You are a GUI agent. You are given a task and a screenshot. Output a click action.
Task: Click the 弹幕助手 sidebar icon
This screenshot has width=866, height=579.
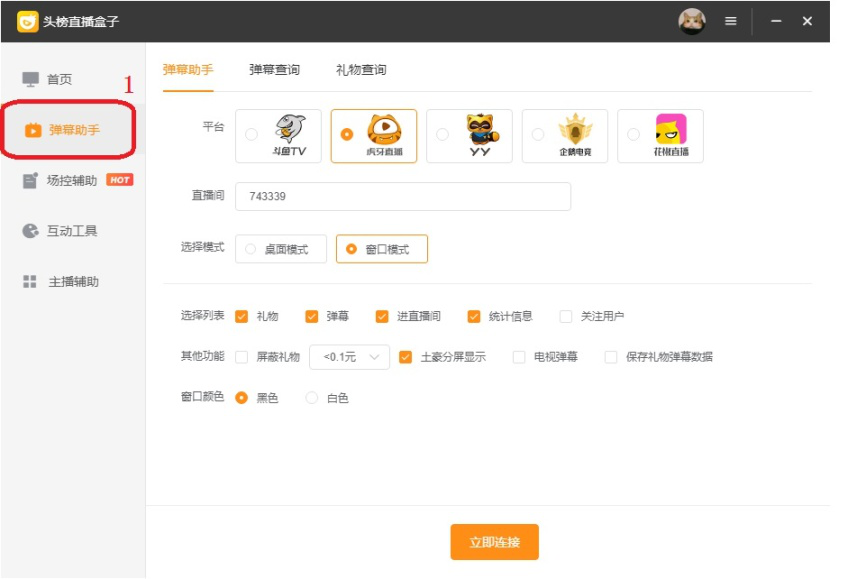tap(33, 130)
